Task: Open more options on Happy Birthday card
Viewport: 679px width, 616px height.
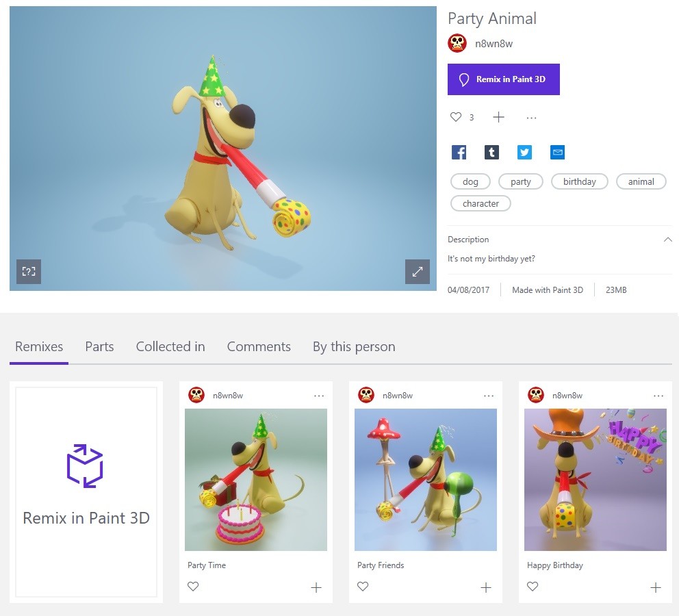Action: (x=658, y=396)
